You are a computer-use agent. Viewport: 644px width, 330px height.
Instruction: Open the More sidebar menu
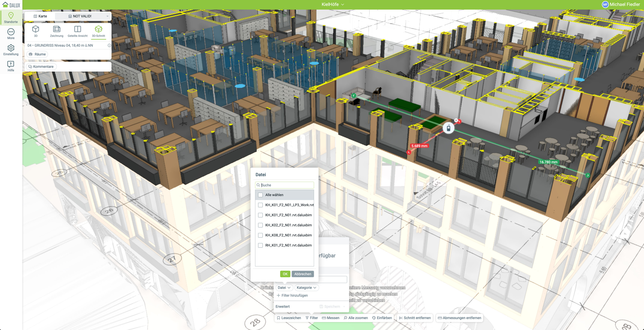point(11,34)
